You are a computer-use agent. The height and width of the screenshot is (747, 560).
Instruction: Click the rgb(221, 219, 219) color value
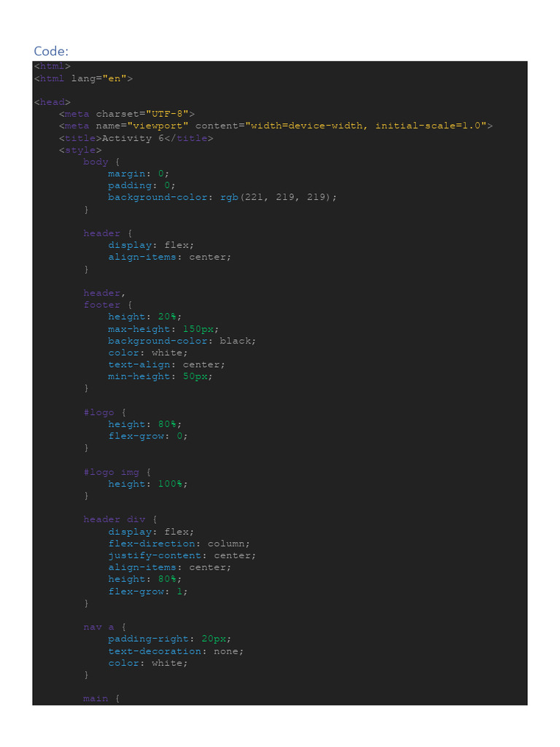point(278,197)
